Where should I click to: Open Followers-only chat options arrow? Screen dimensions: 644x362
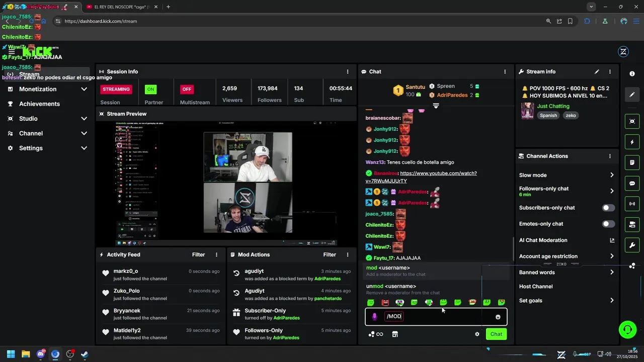click(x=612, y=191)
